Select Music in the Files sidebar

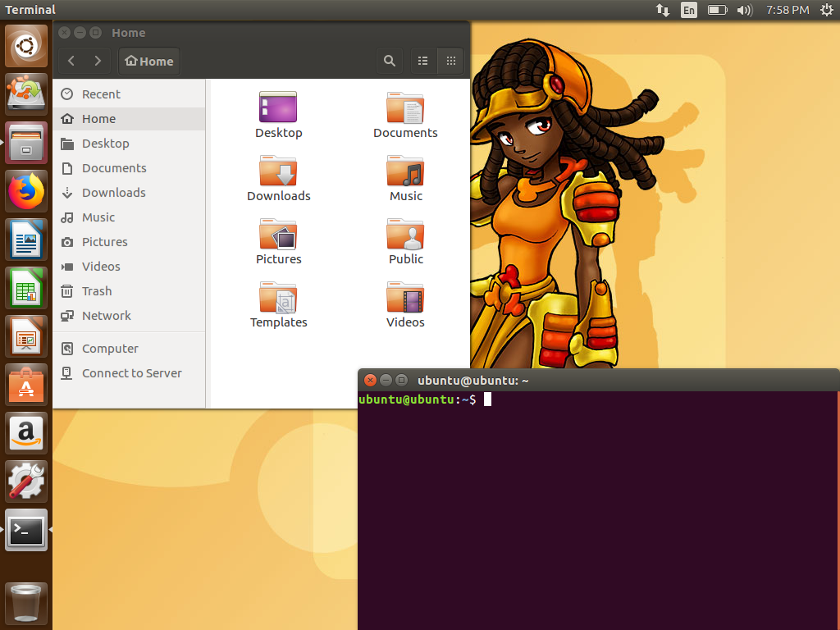[129, 217]
